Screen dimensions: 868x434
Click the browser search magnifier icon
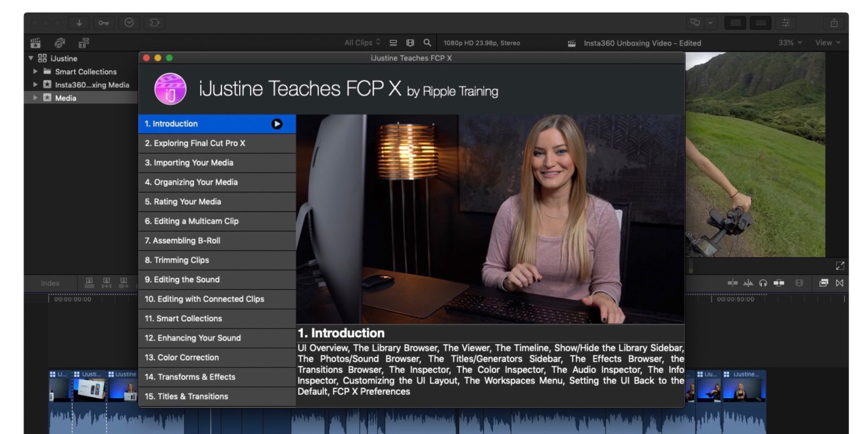[x=427, y=43]
